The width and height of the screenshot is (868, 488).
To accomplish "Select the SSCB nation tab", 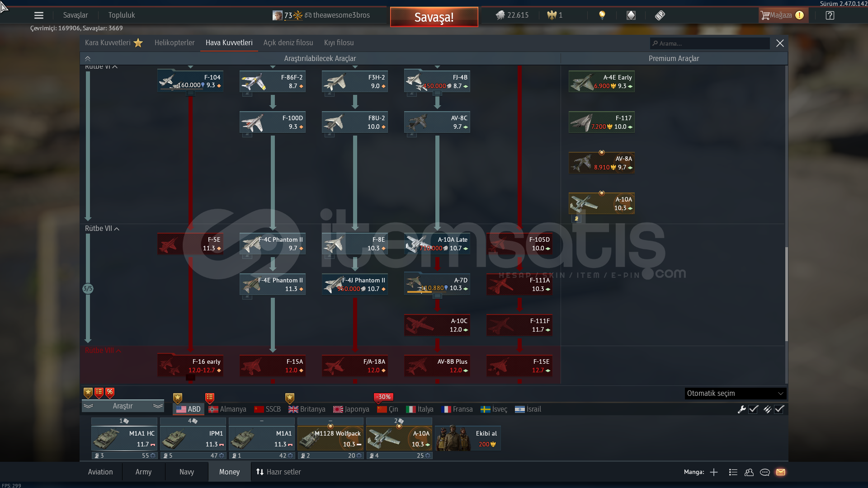I will tap(268, 409).
